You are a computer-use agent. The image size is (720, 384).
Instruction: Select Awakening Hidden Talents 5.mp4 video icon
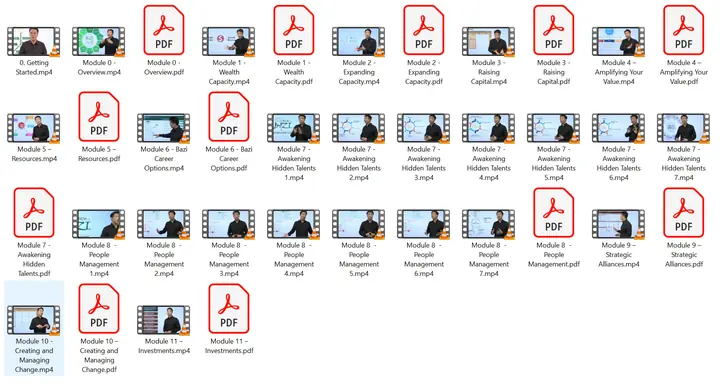(554, 128)
